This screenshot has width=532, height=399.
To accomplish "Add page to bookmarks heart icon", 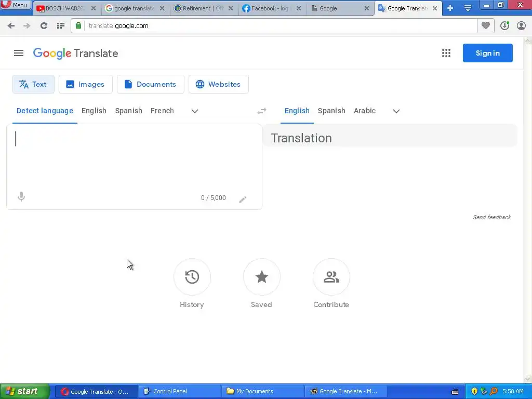I will 486,26.
